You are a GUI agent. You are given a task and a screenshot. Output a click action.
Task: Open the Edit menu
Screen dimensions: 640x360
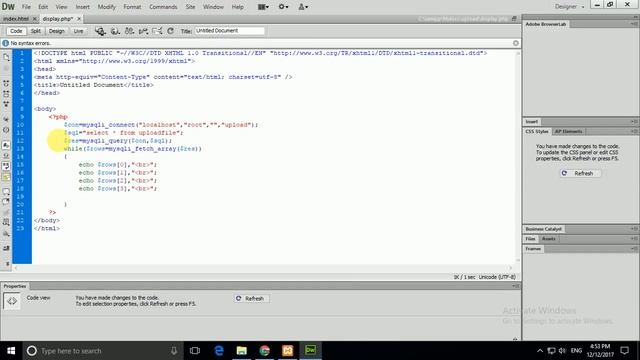[x=43, y=7]
